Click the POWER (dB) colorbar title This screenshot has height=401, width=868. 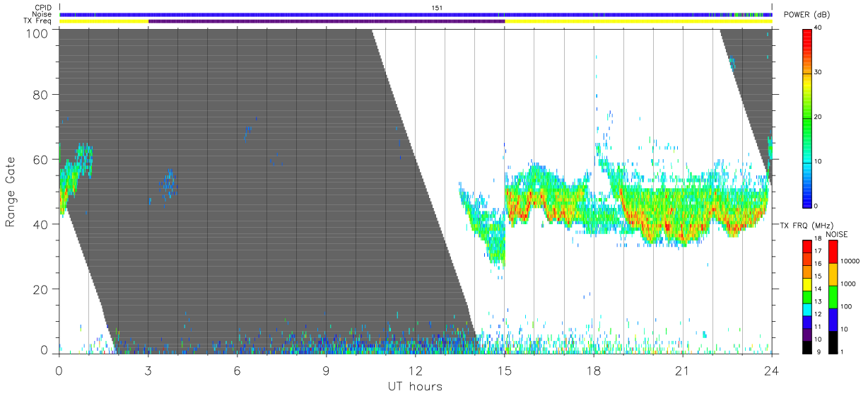coord(807,15)
